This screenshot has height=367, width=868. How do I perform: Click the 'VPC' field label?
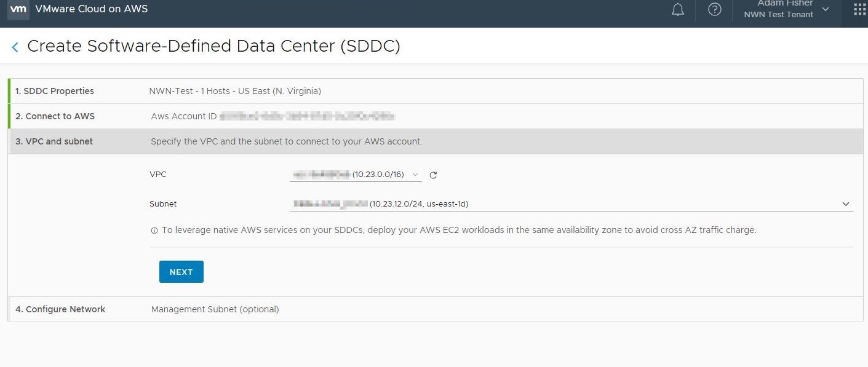157,175
